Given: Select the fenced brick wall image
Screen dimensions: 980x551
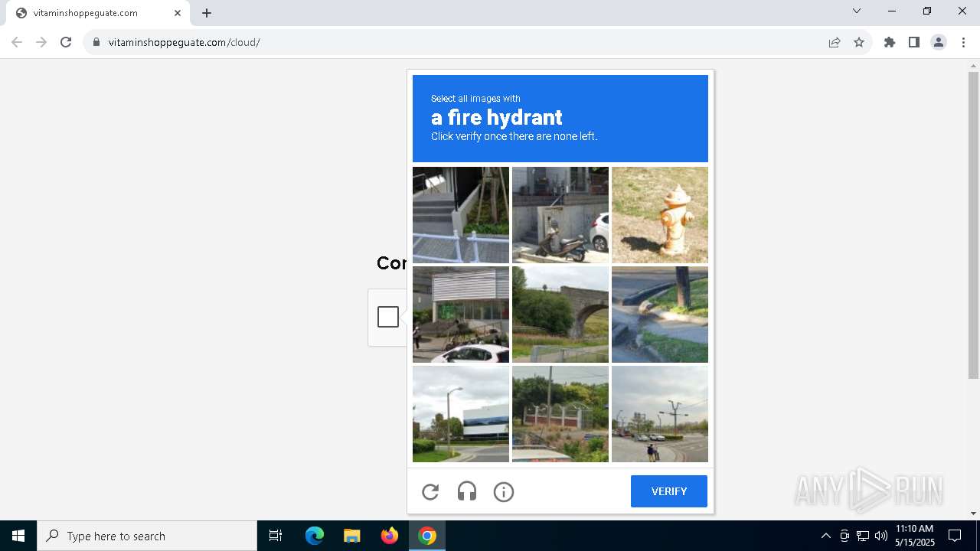Looking at the screenshot, I should (x=560, y=414).
